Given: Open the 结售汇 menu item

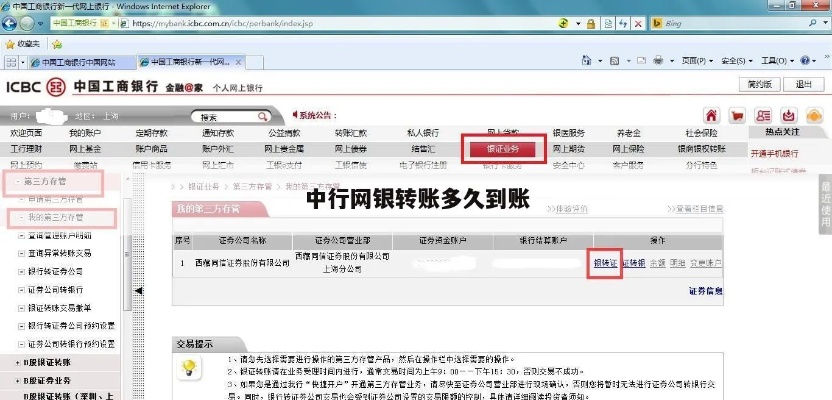Looking at the screenshot, I should pyautogui.click(x=423, y=149).
